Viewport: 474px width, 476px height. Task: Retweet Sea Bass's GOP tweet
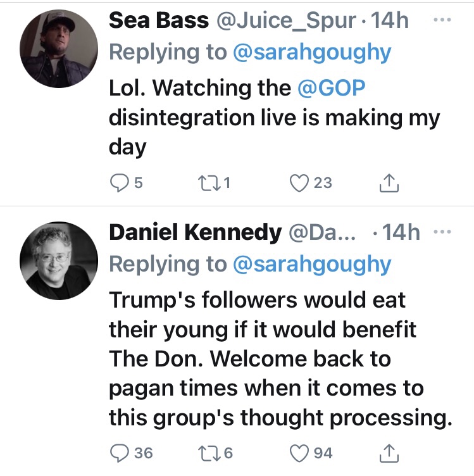pyautogui.click(x=209, y=183)
